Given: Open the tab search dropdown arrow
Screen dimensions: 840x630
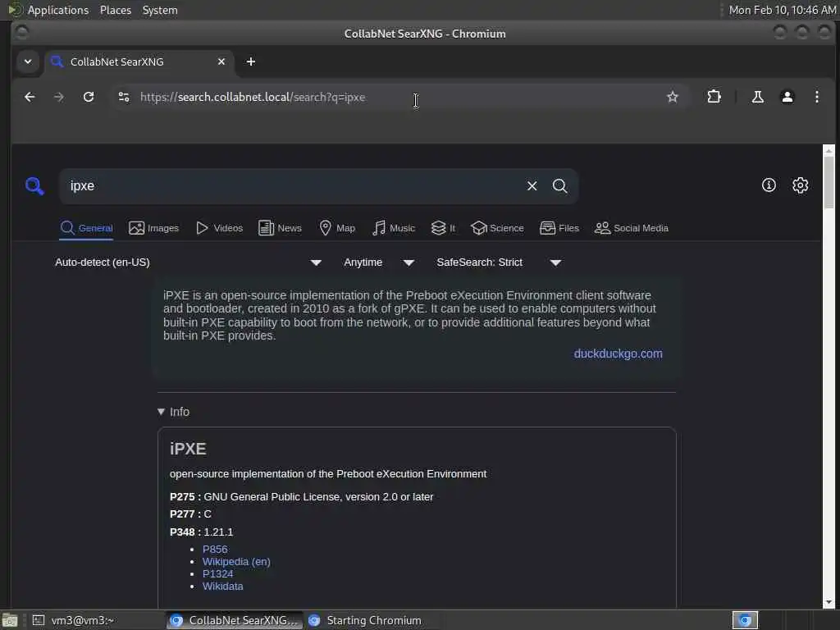Looking at the screenshot, I should coord(28,62).
